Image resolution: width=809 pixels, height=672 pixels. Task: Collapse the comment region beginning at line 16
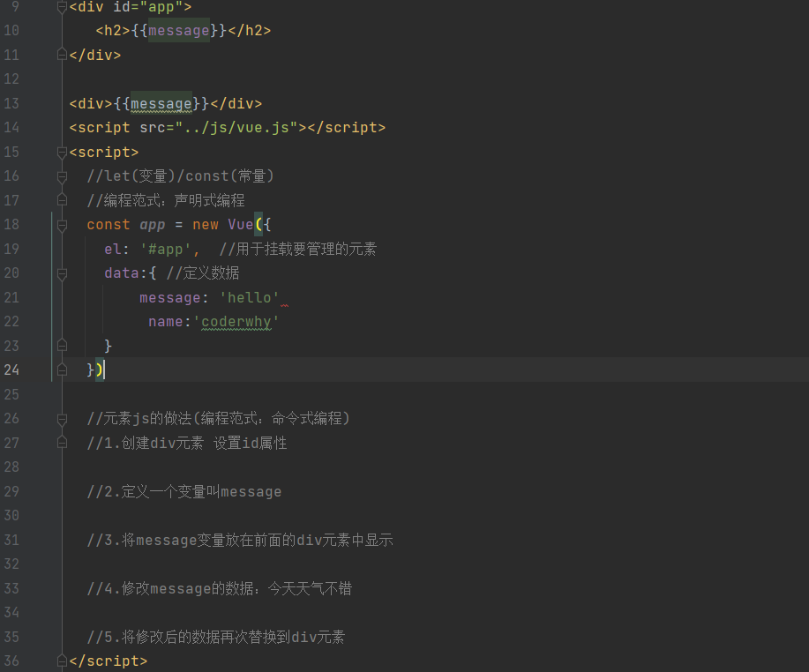tap(60, 175)
